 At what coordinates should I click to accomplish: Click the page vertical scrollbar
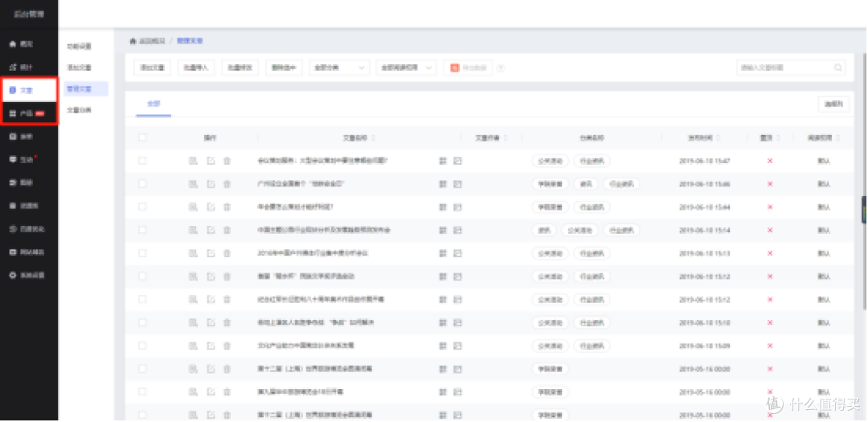coord(865,181)
